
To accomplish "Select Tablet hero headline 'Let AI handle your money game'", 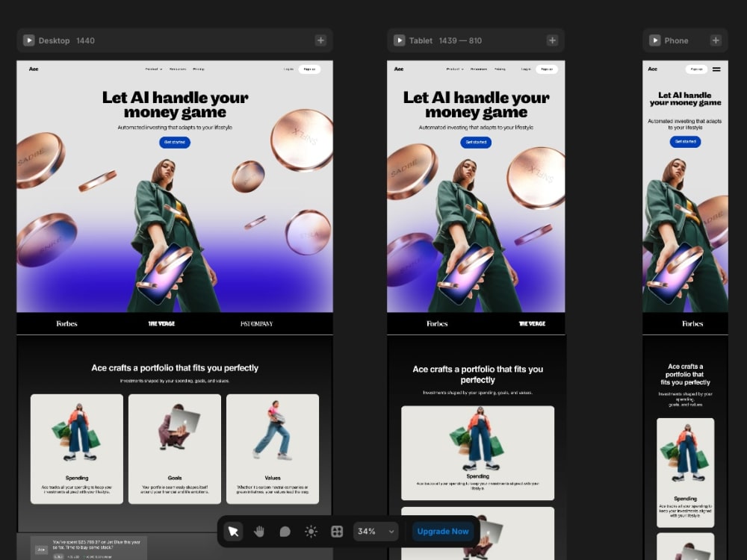I will tap(477, 105).
